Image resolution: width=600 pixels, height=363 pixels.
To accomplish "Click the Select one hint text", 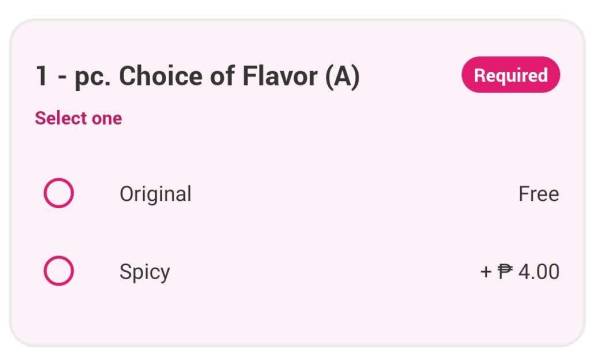I will 78,118.
